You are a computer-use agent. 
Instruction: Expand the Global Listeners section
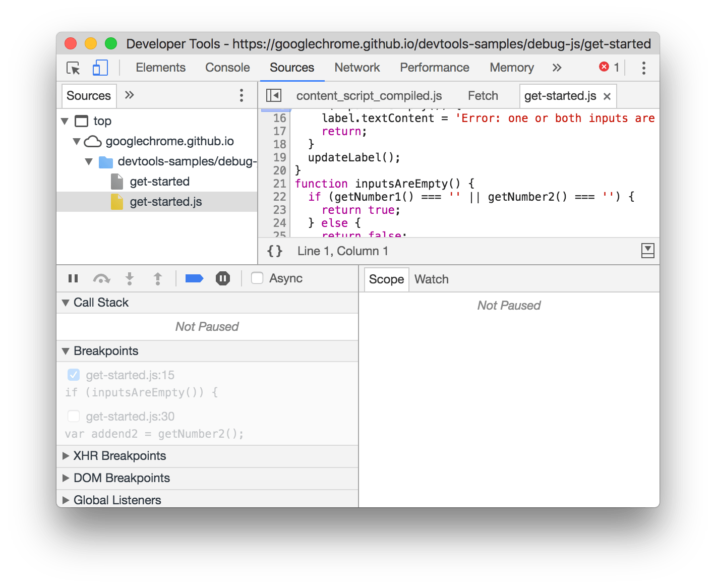pyautogui.click(x=65, y=500)
